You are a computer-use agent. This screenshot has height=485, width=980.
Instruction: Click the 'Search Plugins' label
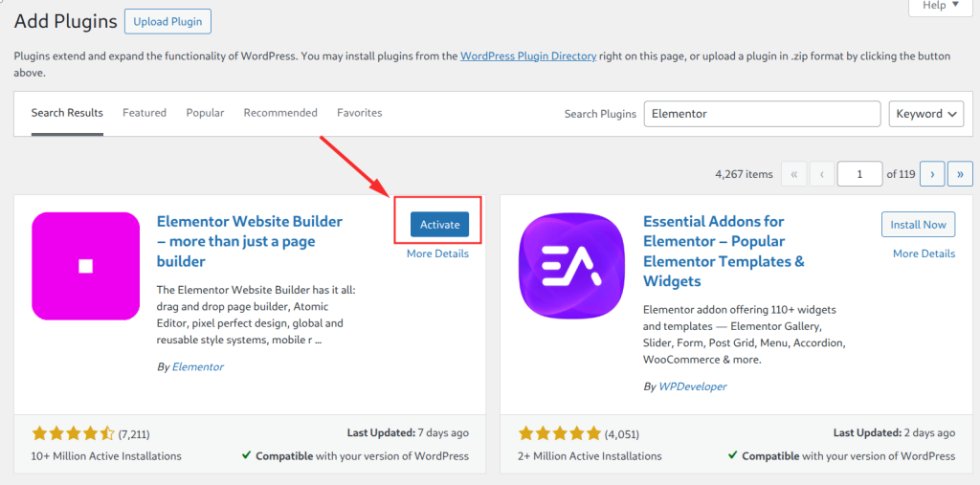[x=600, y=114]
